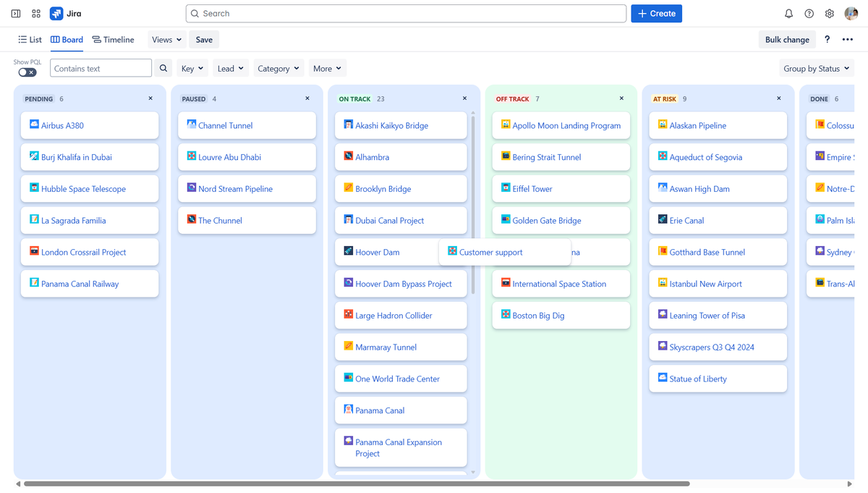
Task: Switch to the Timeline view tab
Action: (x=113, y=40)
